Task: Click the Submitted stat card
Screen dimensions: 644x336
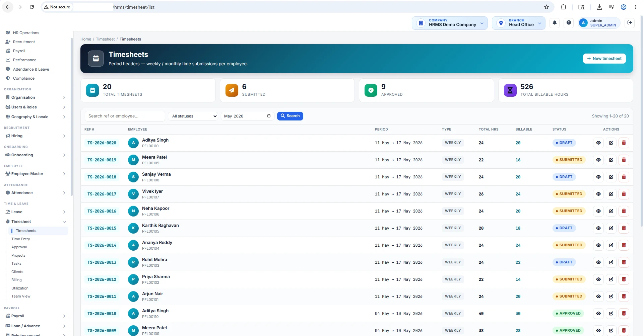Action: [287, 90]
